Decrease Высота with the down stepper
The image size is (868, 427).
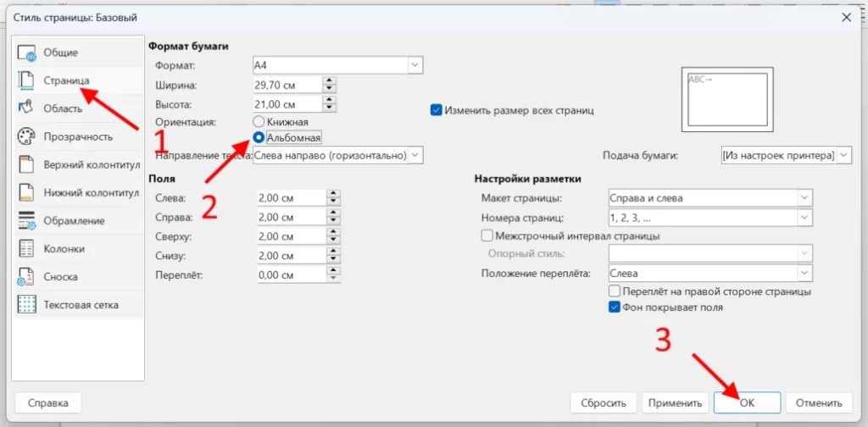[330, 108]
